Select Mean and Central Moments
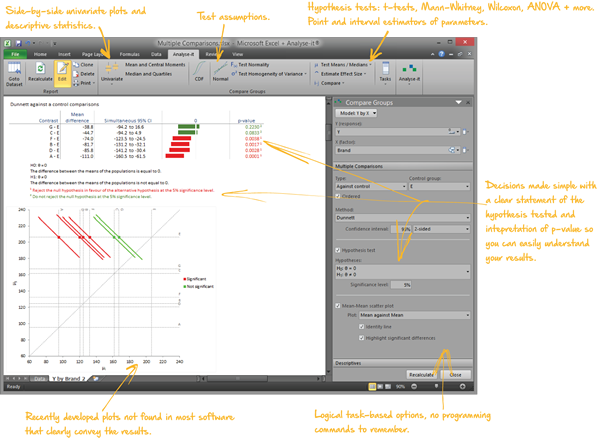Viewport: 600px width, 438px height. (155, 65)
